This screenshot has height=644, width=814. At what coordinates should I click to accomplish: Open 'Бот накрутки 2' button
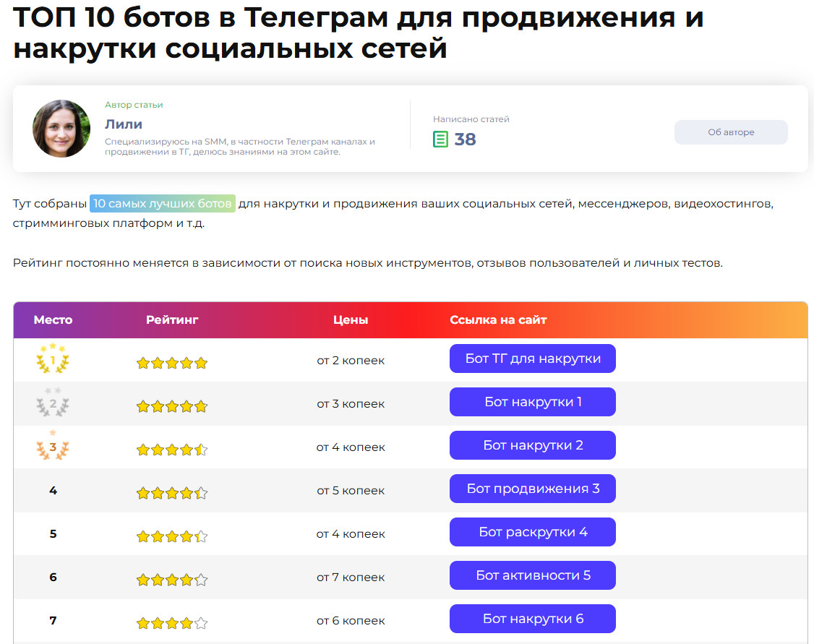pyautogui.click(x=533, y=445)
